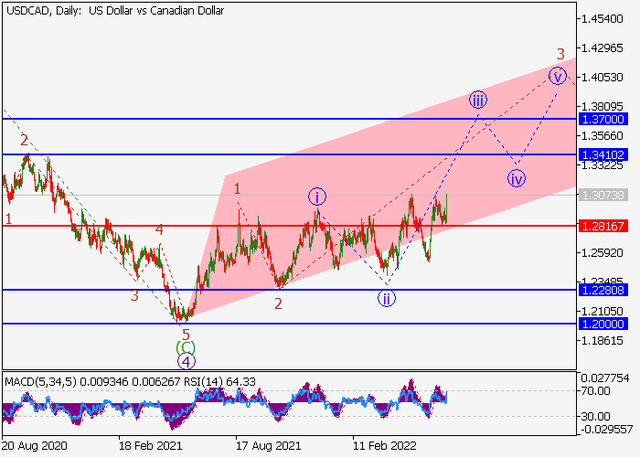The image size is (640, 457).
Task: Select the circled purple 4 marker
Action: tap(186, 362)
